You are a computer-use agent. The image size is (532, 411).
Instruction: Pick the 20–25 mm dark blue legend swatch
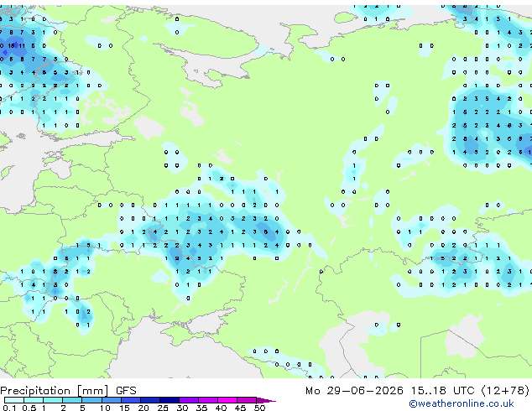150,400
